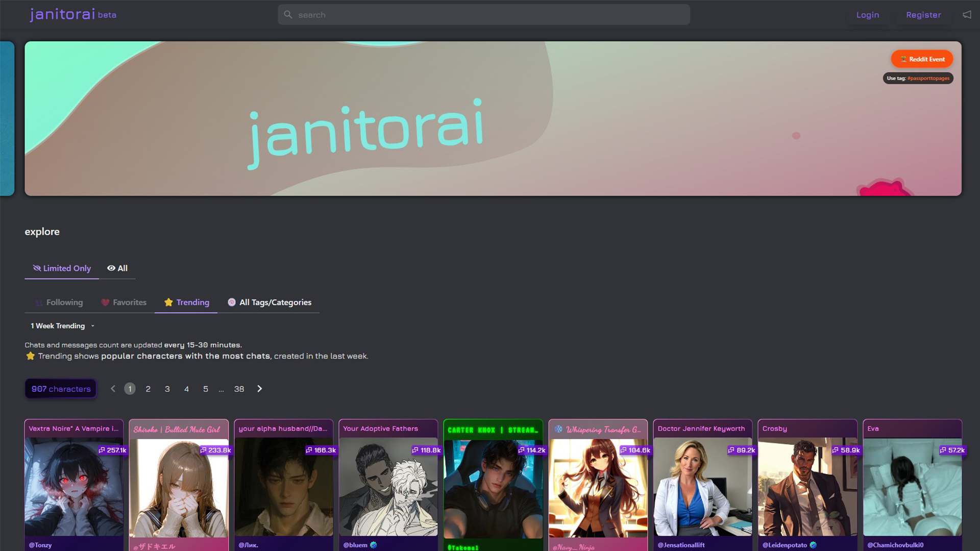The image size is (980, 551).
Task: Open All Tags/Categories tab
Action: (269, 303)
